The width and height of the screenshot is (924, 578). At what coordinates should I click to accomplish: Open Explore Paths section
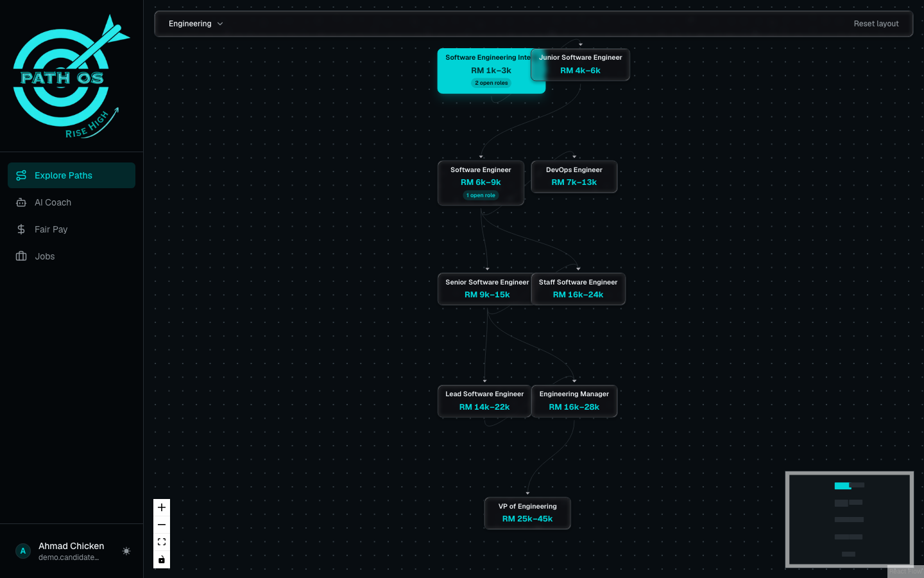pyautogui.click(x=71, y=175)
